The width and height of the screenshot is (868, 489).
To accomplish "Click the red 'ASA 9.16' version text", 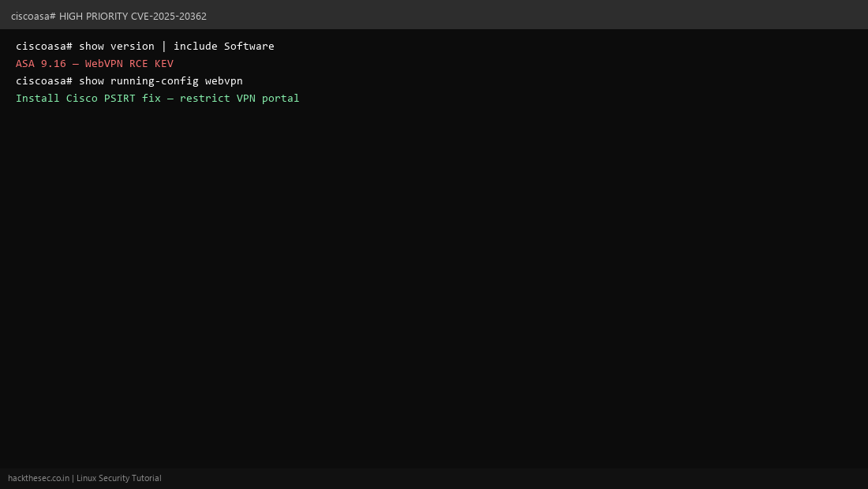I will [40, 64].
